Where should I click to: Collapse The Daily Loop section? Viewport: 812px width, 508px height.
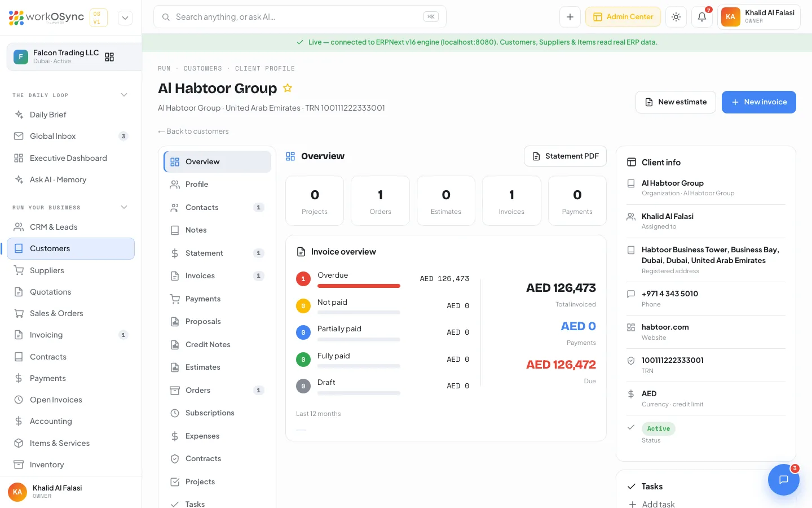coord(124,95)
